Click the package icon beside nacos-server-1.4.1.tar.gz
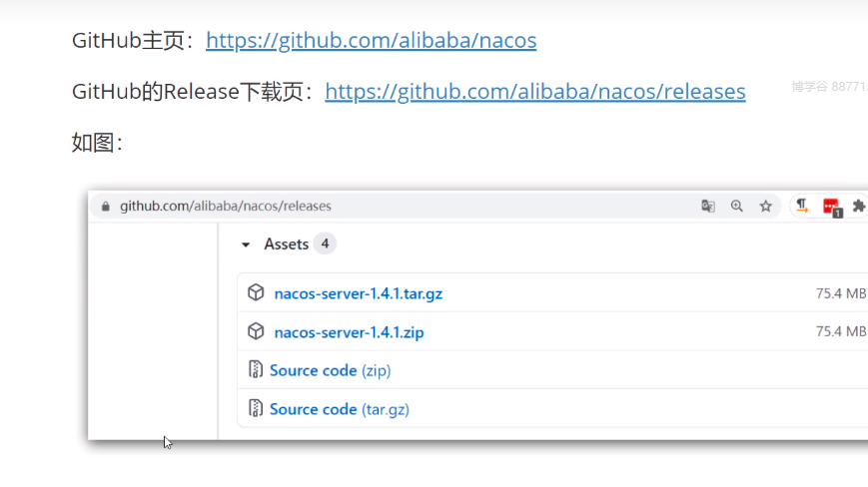 256,292
